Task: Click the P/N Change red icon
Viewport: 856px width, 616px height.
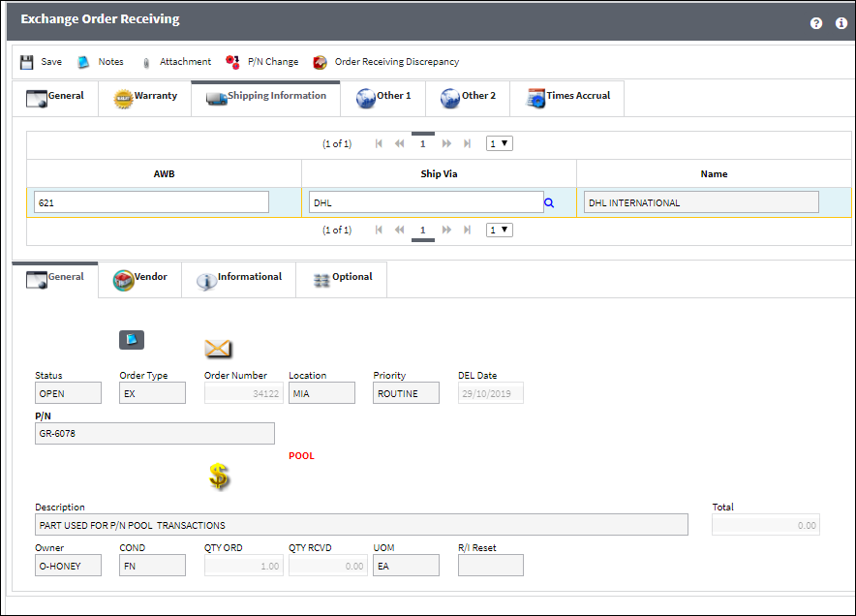Action: [x=232, y=62]
